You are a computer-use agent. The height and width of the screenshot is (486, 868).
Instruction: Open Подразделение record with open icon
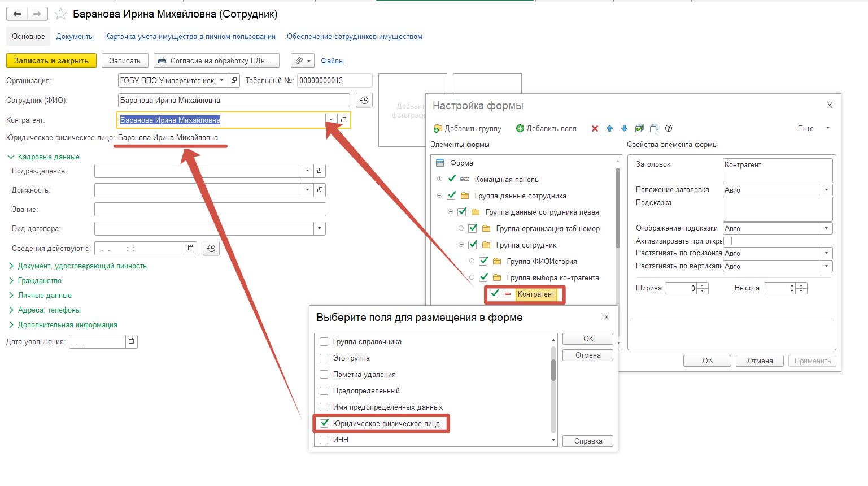click(320, 171)
